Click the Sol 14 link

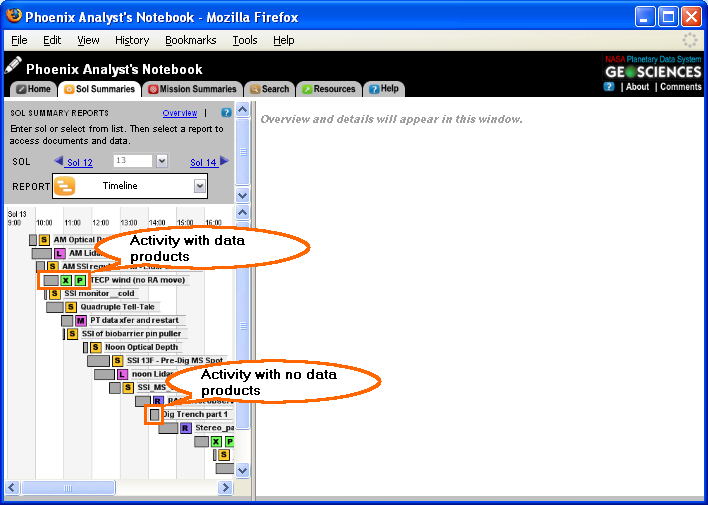[x=203, y=162]
